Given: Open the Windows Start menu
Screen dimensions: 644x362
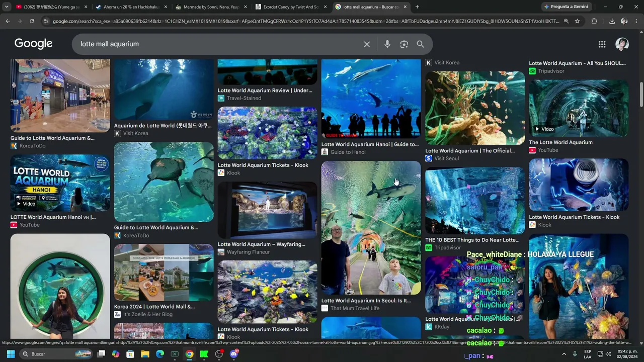Looking at the screenshot, I should (x=11, y=354).
